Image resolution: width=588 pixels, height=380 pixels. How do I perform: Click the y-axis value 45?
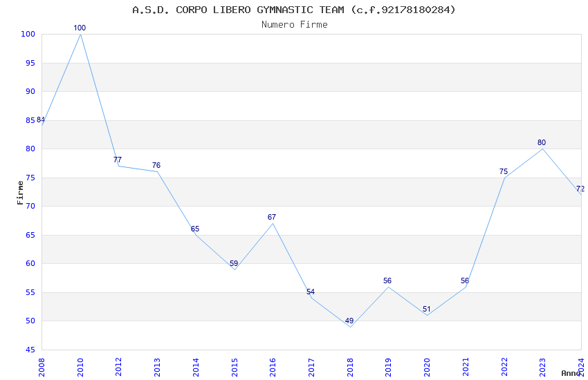pos(30,350)
